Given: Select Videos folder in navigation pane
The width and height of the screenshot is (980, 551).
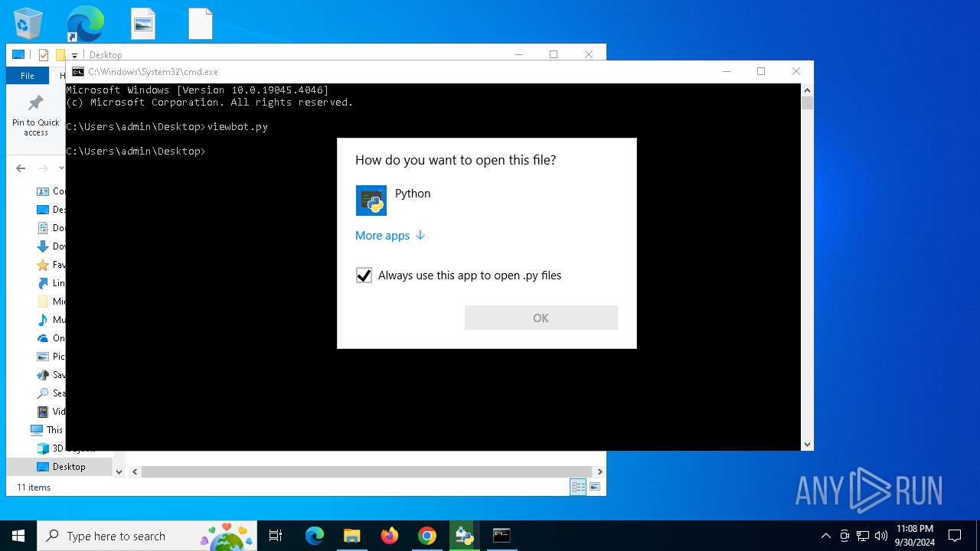Looking at the screenshot, I should coord(51,412).
